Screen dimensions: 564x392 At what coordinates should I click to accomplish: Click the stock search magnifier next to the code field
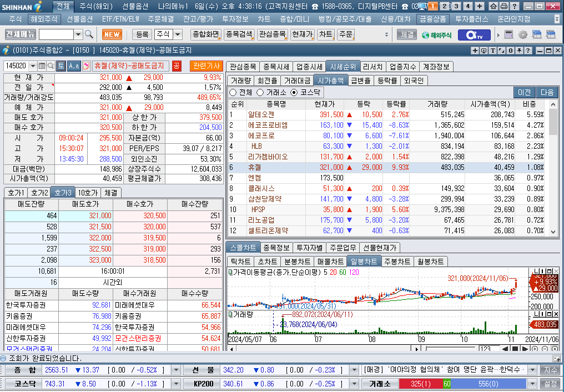point(51,66)
